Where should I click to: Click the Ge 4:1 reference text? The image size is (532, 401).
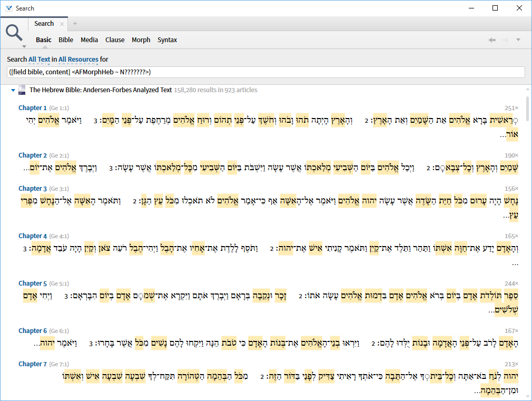(x=59, y=236)
